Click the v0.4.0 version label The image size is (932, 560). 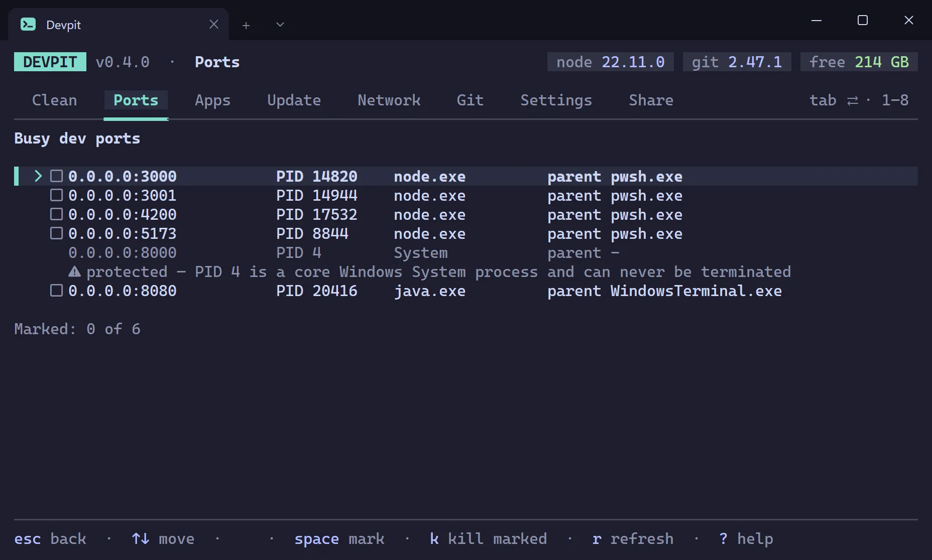click(x=123, y=62)
